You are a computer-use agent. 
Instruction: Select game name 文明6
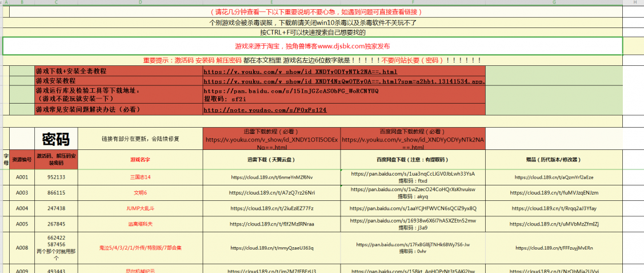tap(140, 192)
